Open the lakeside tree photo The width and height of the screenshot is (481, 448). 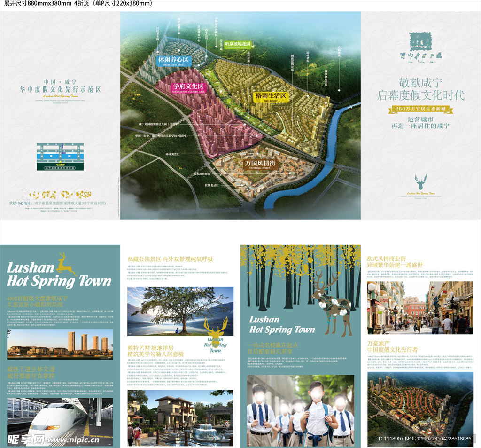(x=180, y=310)
